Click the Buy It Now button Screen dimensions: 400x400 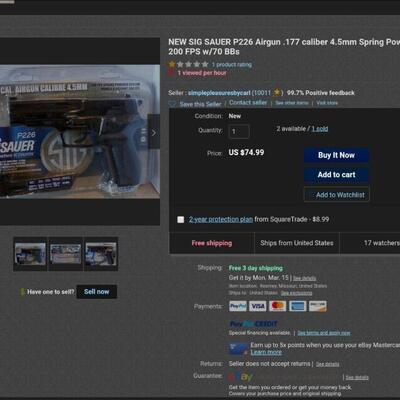pyautogui.click(x=336, y=155)
